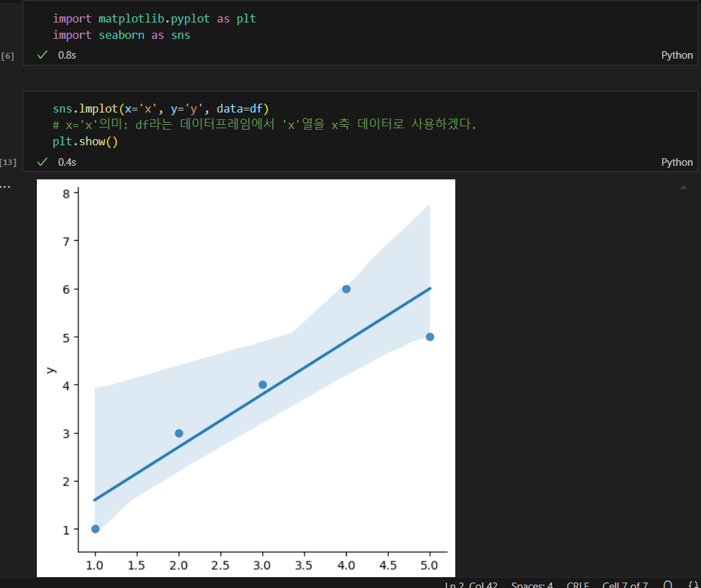This screenshot has height=588, width=701.
Task: Place cursor in 'import seaborn as sns' line
Action: pyautogui.click(x=121, y=35)
